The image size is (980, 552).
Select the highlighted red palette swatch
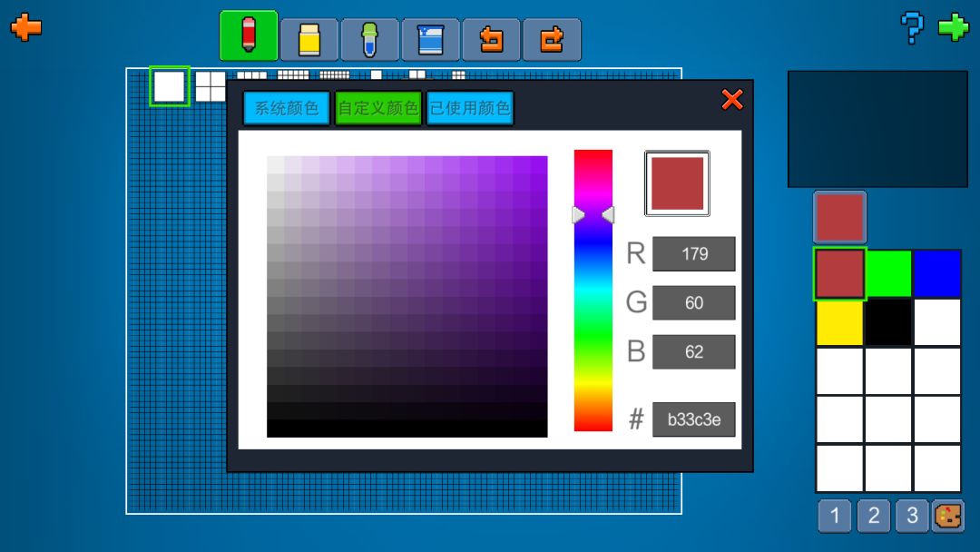tap(840, 274)
